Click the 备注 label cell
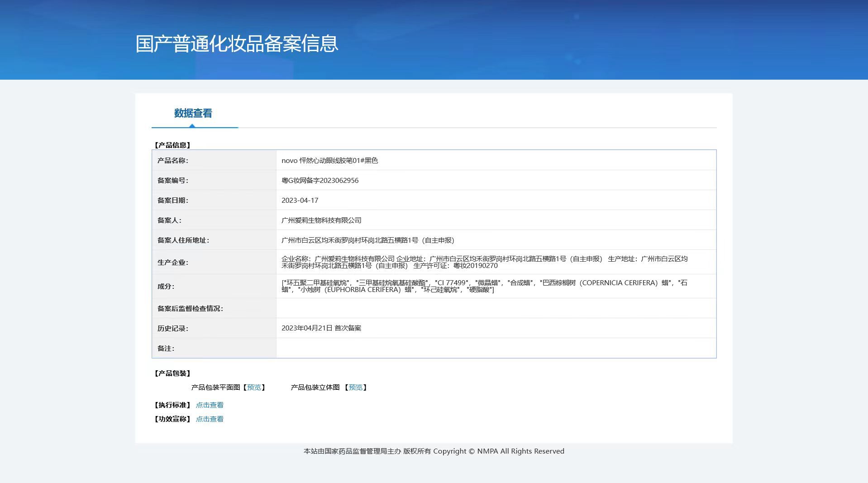The height and width of the screenshot is (483, 868). tap(214, 348)
